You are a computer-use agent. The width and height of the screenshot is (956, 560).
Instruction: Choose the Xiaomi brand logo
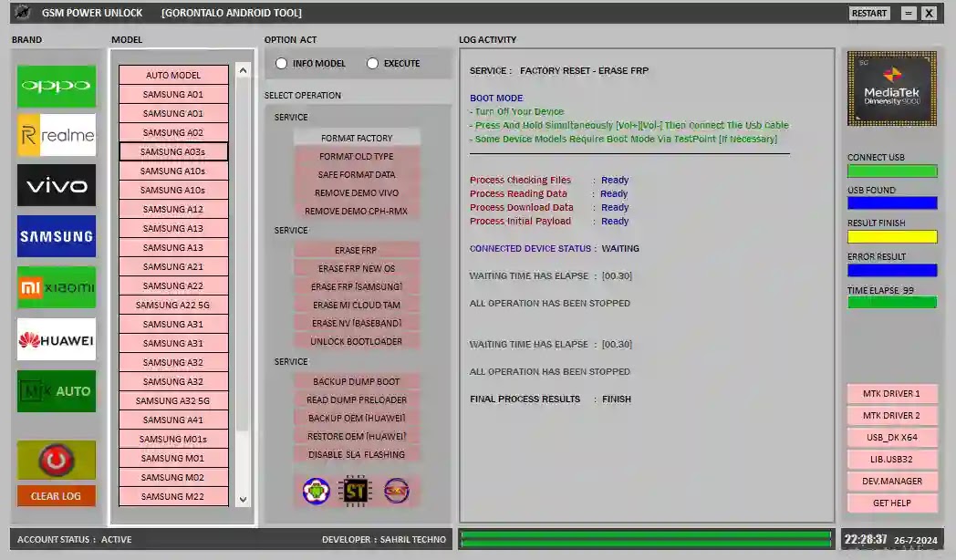(56, 287)
